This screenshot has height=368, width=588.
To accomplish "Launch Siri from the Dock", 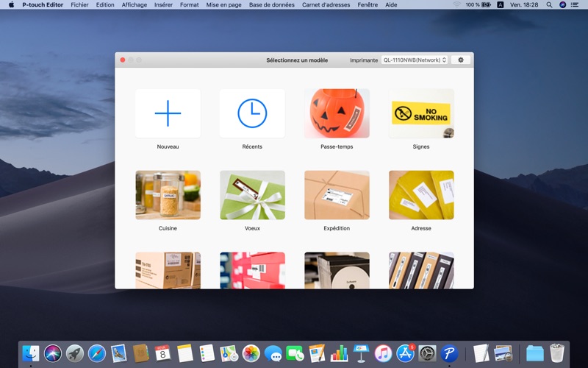I will [53, 353].
